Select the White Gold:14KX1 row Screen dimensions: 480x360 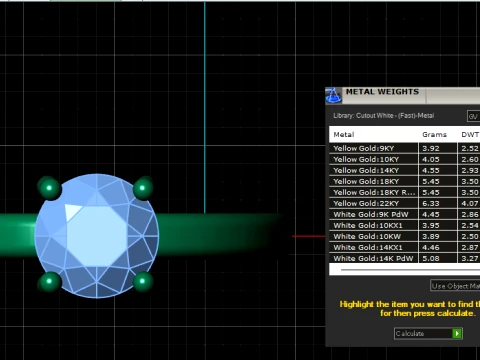tap(404, 247)
